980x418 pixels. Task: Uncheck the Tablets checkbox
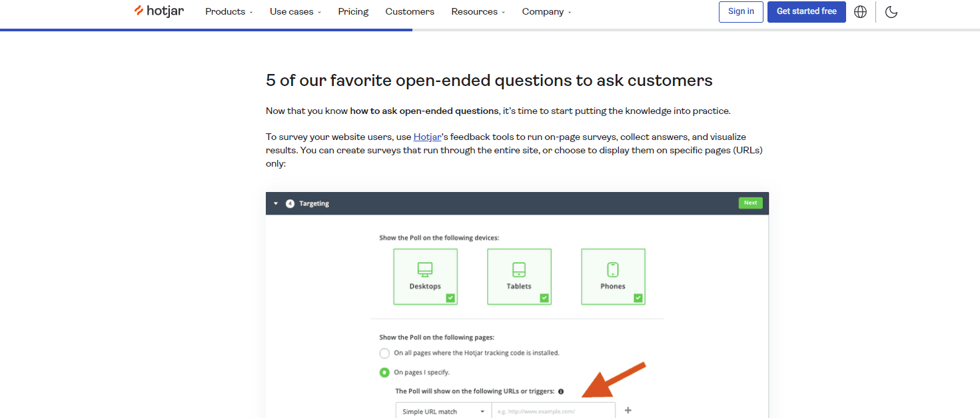coord(544,298)
